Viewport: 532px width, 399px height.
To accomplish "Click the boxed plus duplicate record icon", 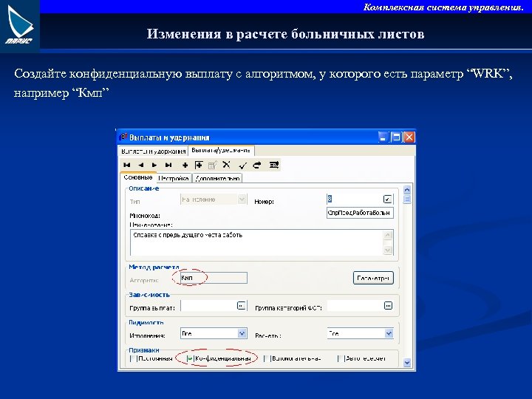I will [x=199, y=166].
